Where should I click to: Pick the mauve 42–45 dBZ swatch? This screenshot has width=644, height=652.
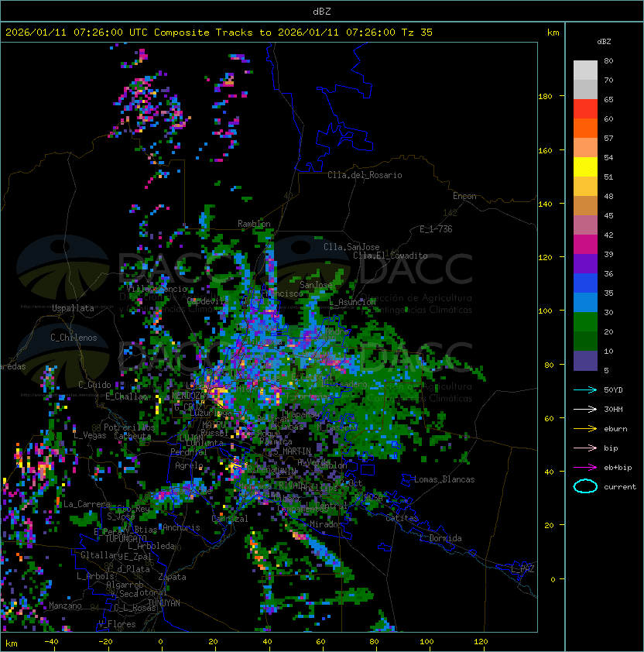point(585,225)
